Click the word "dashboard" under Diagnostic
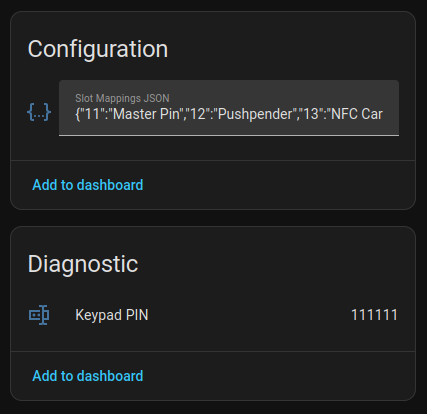Screen dimensions: 427x414 click(110, 376)
